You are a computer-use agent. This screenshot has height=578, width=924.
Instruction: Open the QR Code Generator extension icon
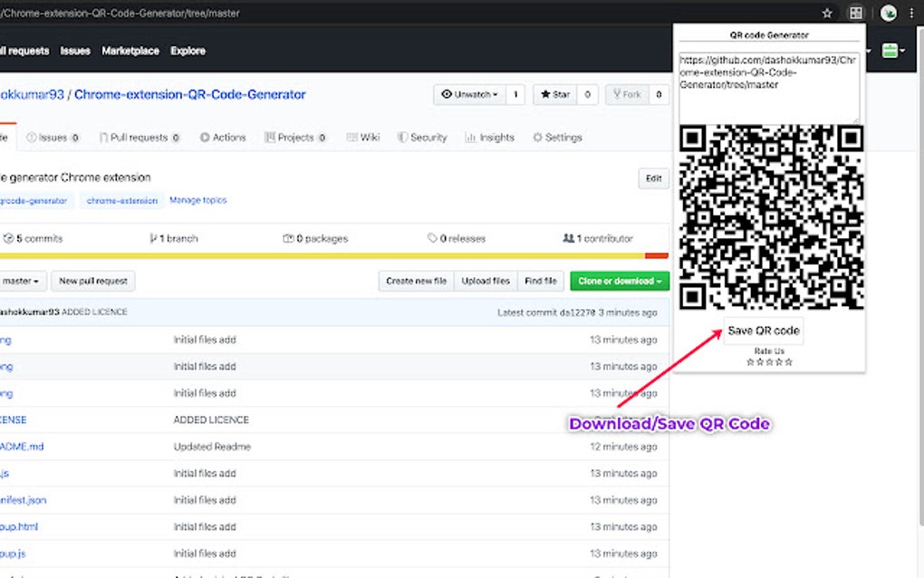point(855,13)
